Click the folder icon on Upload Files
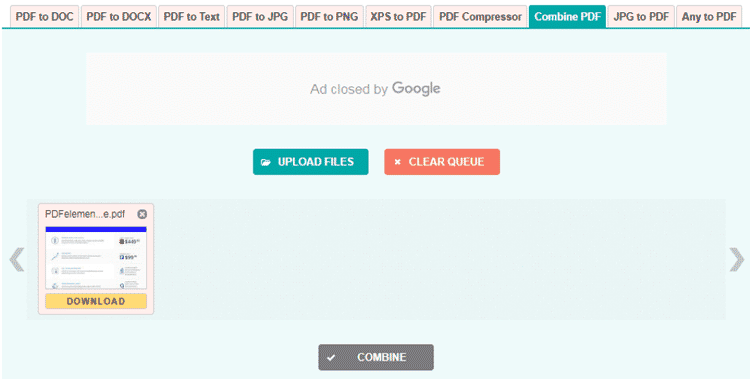This screenshot has height=379, width=750. point(266,162)
